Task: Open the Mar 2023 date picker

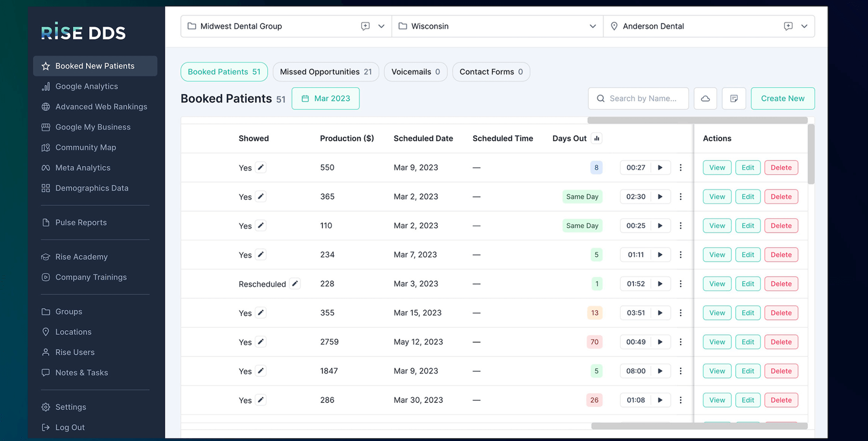Action: coord(326,99)
